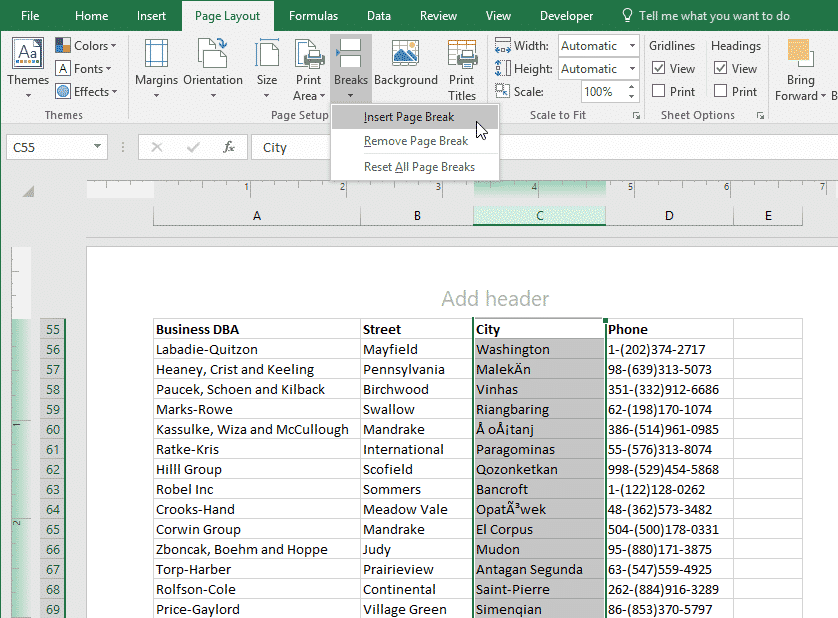Select row 60 header
This screenshot has height=618, width=838.
click(x=52, y=429)
